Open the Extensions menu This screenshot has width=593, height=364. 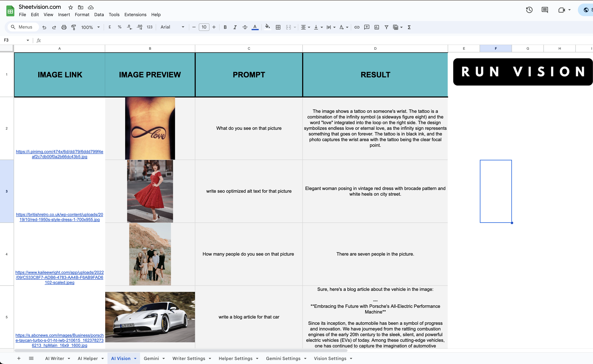[135, 14]
